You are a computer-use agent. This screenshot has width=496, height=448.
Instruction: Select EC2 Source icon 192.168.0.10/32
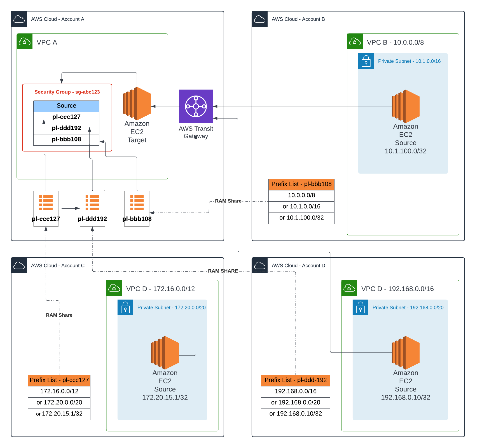tap(406, 353)
